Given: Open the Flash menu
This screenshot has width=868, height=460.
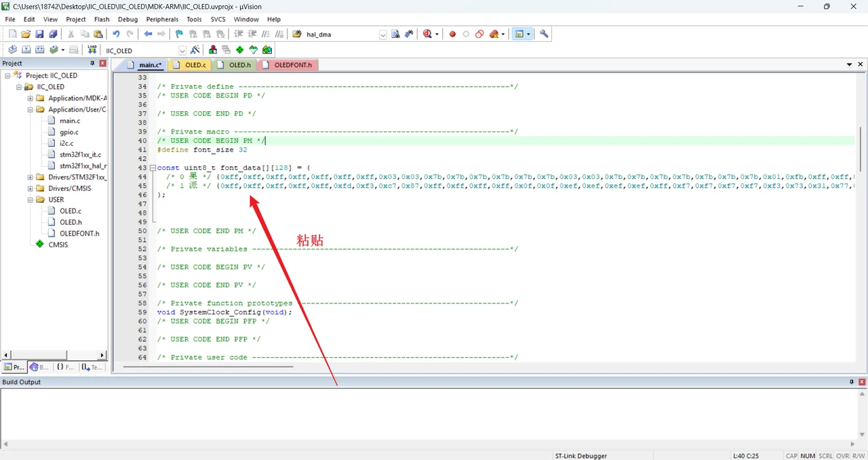Looking at the screenshot, I should (102, 20).
